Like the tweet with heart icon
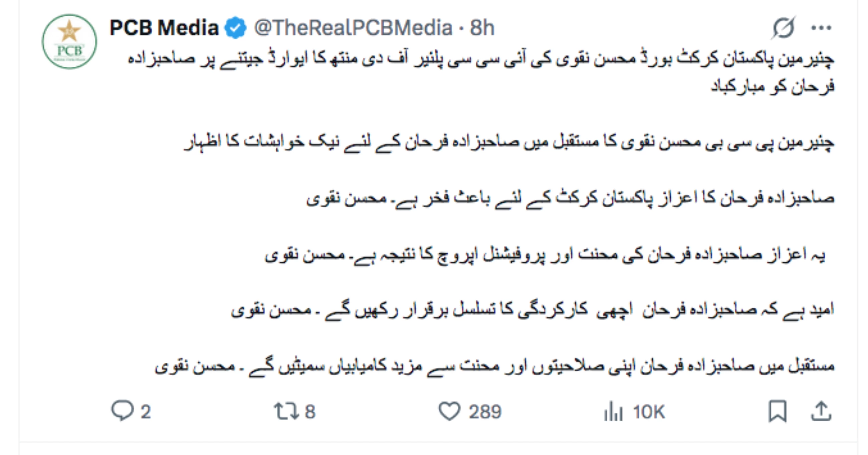The image size is (868, 455). pos(449,411)
